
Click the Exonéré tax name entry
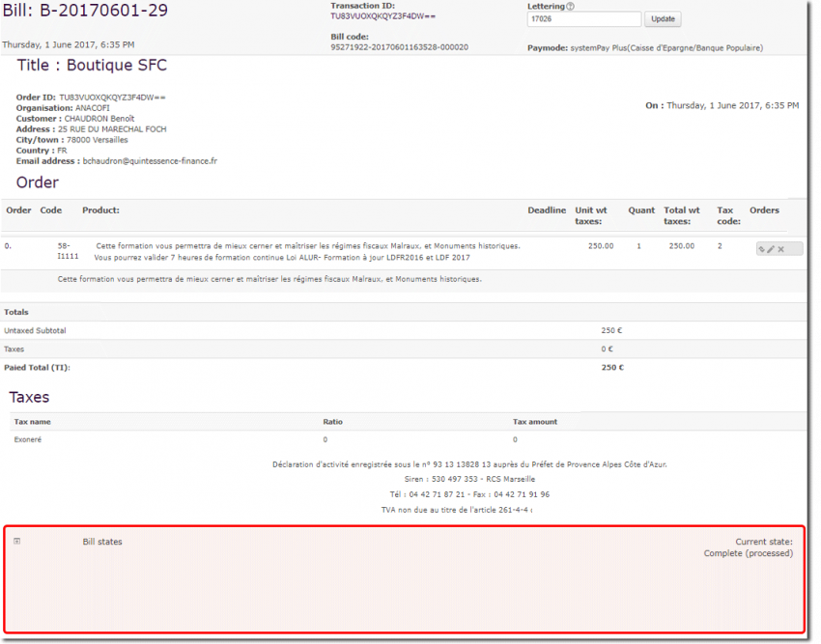point(28,439)
